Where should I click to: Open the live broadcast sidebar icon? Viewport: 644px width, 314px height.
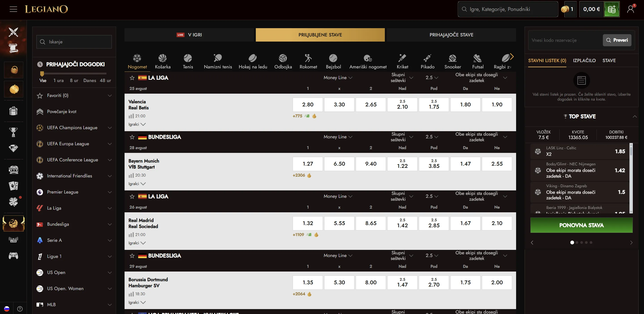(13, 240)
